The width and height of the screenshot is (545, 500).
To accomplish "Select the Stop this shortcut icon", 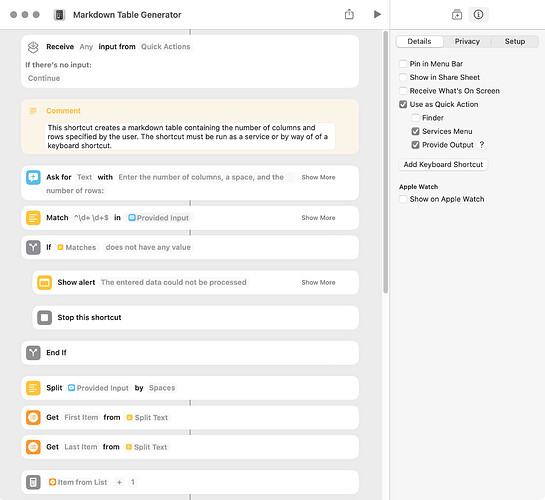I will tap(44, 318).
